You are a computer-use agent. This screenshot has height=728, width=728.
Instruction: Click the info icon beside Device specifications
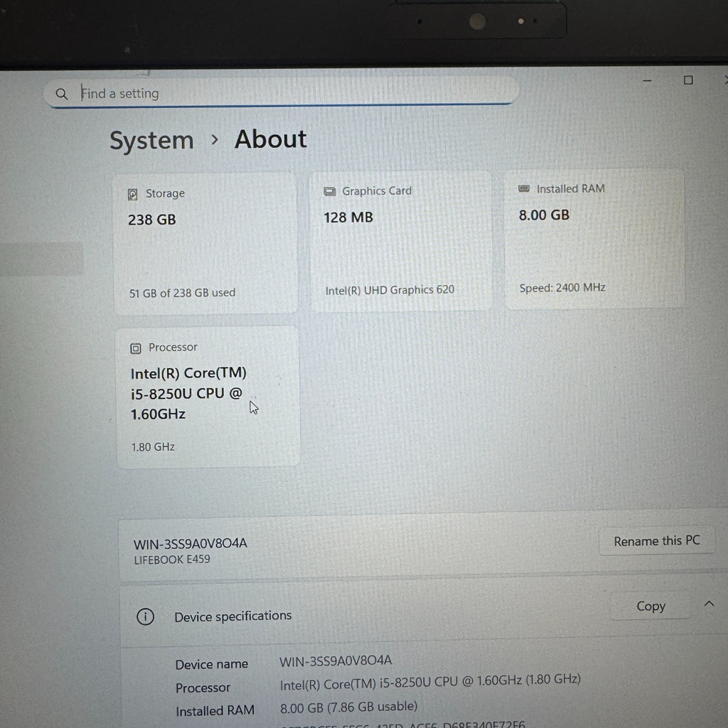(x=145, y=616)
